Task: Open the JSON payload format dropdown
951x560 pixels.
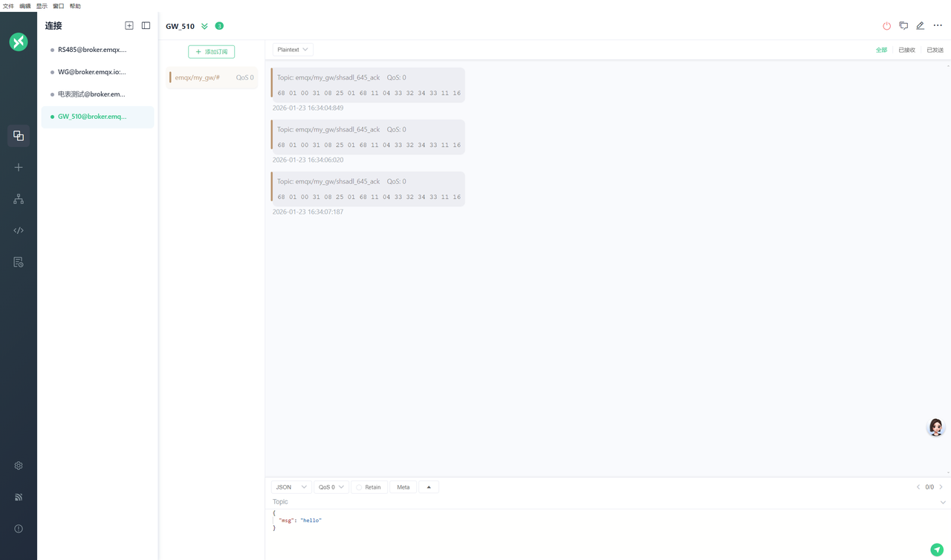Action: (x=291, y=487)
